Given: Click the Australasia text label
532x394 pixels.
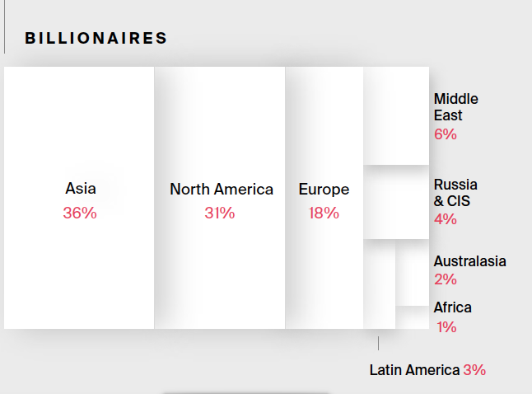Looking at the screenshot, I should pos(469,261).
